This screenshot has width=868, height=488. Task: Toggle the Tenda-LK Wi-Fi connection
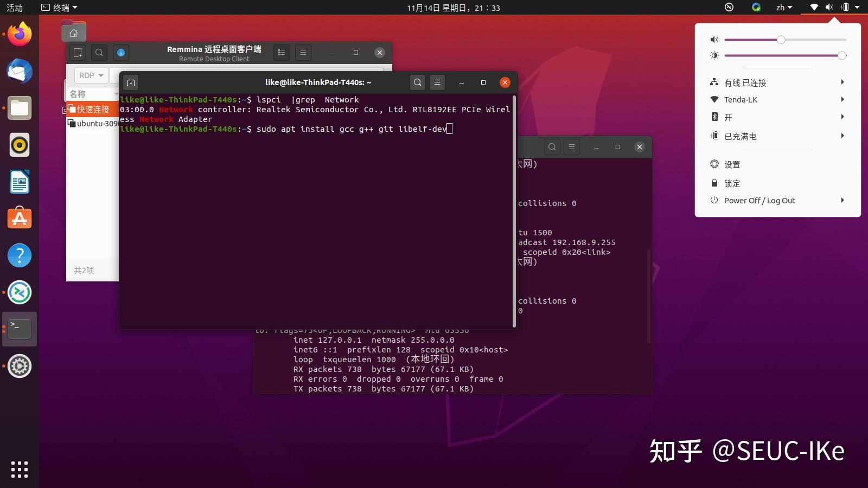pyautogui.click(x=778, y=99)
